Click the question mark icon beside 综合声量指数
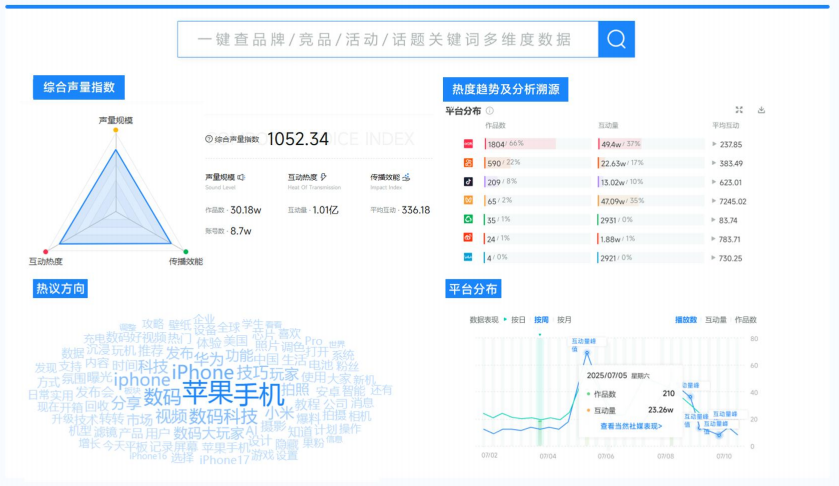Viewport: 839px width, 486px height. coord(209,139)
